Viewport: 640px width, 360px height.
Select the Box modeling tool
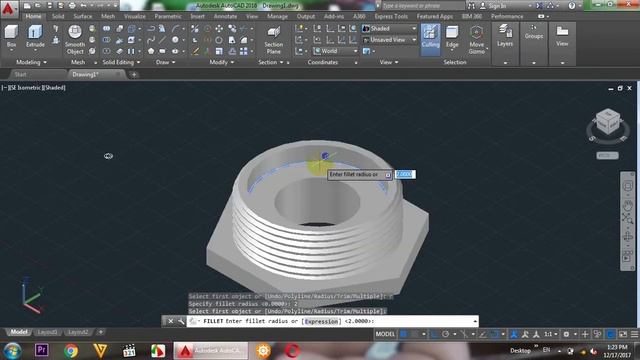point(11,37)
